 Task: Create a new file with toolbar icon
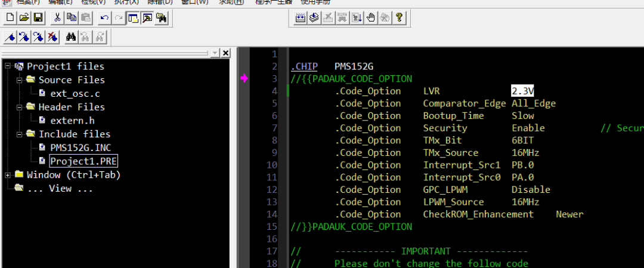click(11, 18)
